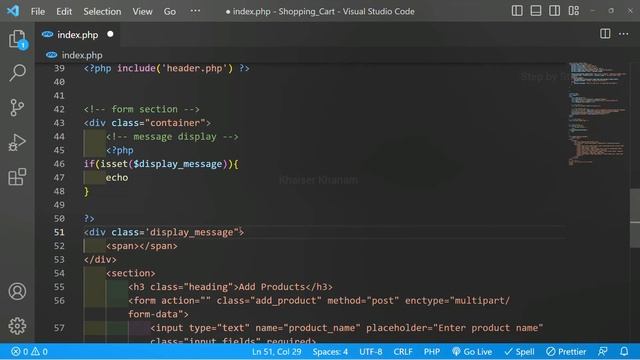640x360 pixels.
Task: Open the Extensions view
Action: [17, 177]
